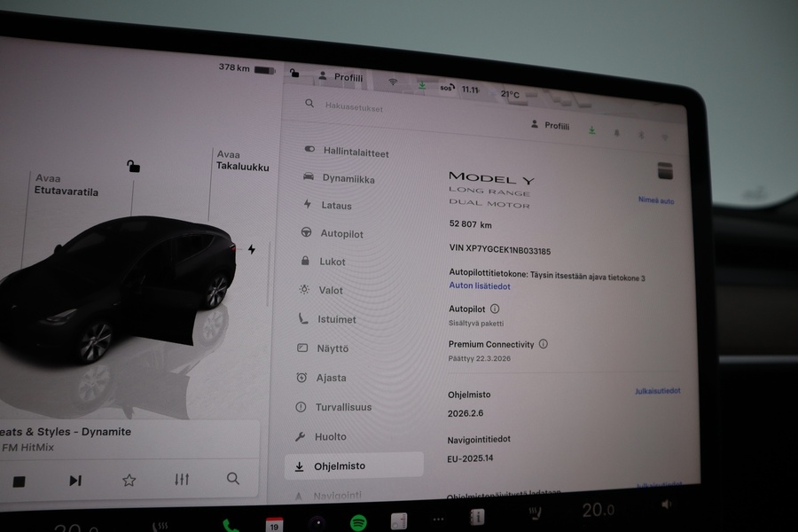The image size is (798, 532).
Task: Click the Hakuasetukset search field
Action: [x=354, y=107]
